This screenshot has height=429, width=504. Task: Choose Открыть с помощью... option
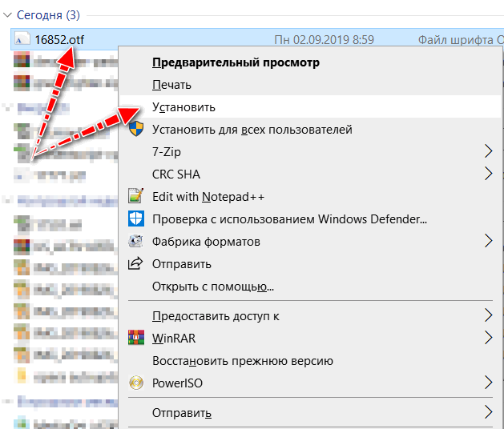tap(213, 286)
